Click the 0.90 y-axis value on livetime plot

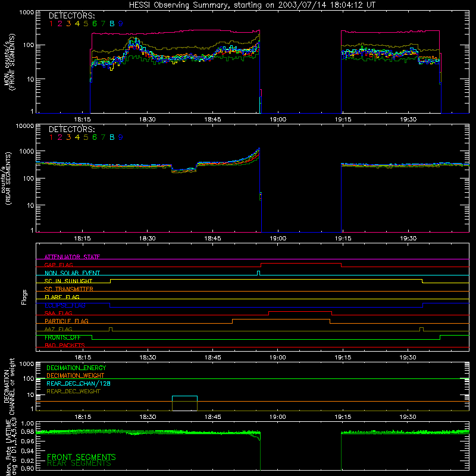[27, 468]
